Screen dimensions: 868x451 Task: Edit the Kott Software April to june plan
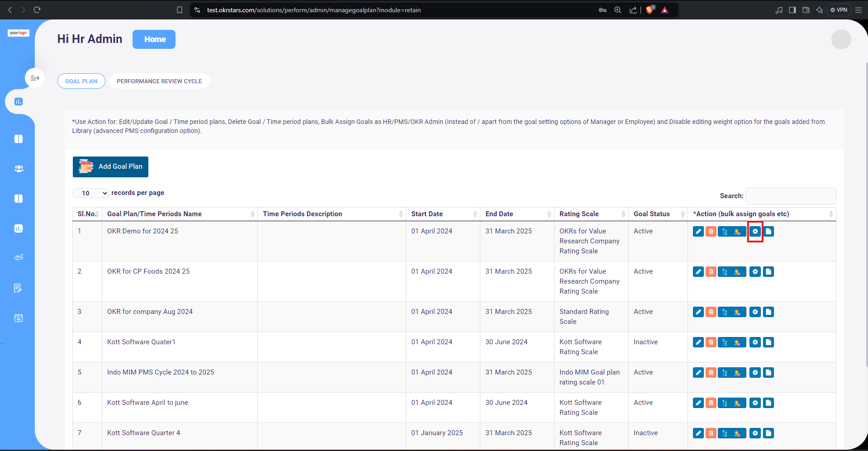point(698,403)
